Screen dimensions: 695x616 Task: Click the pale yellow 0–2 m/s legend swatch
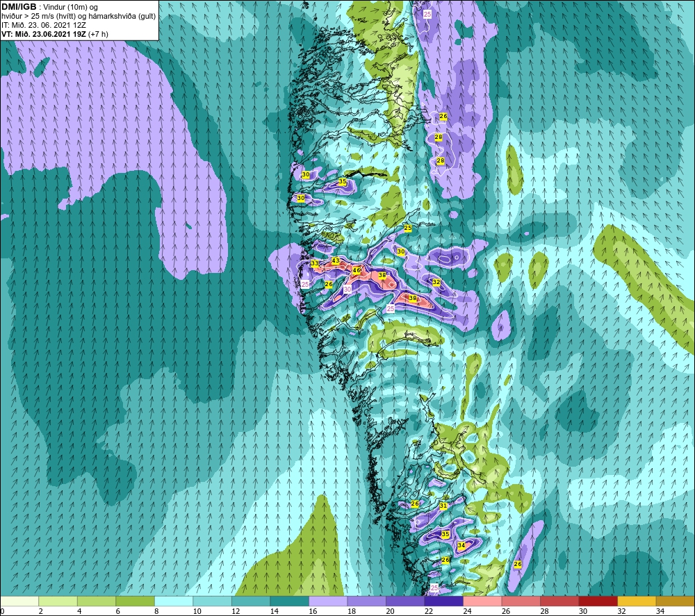[19, 601]
